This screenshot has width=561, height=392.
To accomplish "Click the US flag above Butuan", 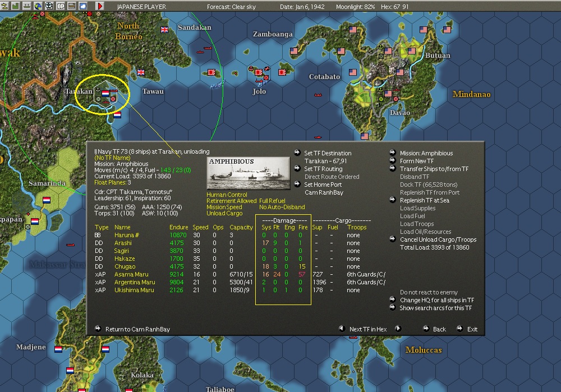I will pyautogui.click(x=424, y=30).
